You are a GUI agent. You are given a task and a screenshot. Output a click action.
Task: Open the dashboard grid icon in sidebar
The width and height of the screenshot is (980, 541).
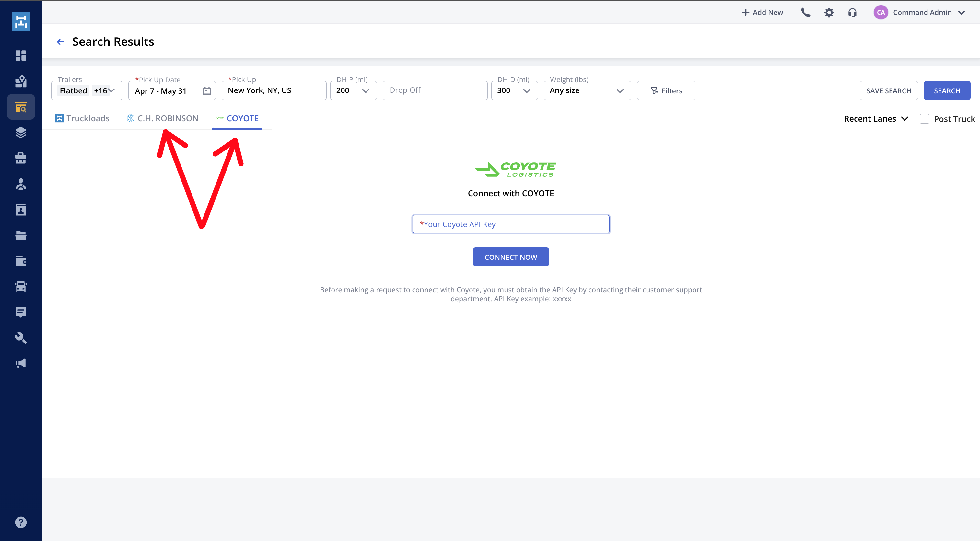21,55
